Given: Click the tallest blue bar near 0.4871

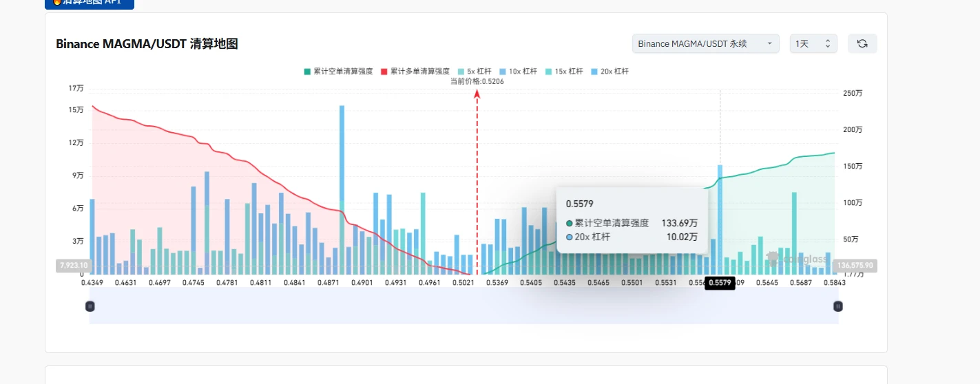Looking at the screenshot, I should 342,189.
